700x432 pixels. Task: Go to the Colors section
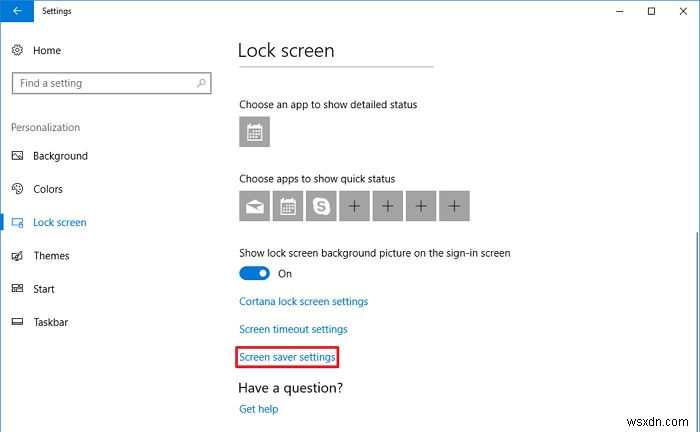(x=48, y=189)
